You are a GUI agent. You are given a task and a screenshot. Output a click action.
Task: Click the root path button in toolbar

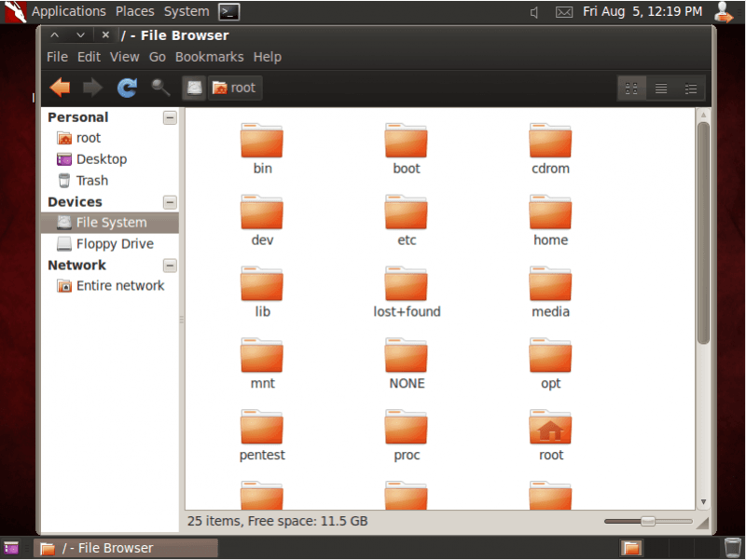(x=235, y=88)
